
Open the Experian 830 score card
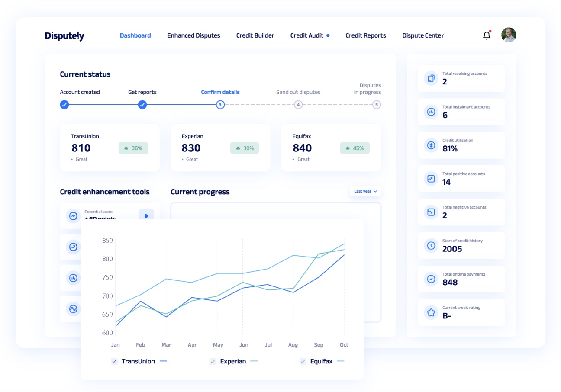220,148
